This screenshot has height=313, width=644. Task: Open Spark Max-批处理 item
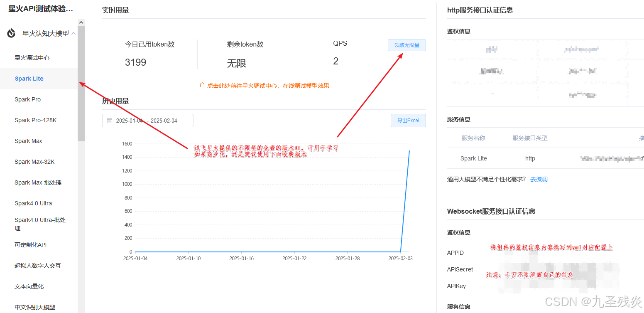click(38, 182)
